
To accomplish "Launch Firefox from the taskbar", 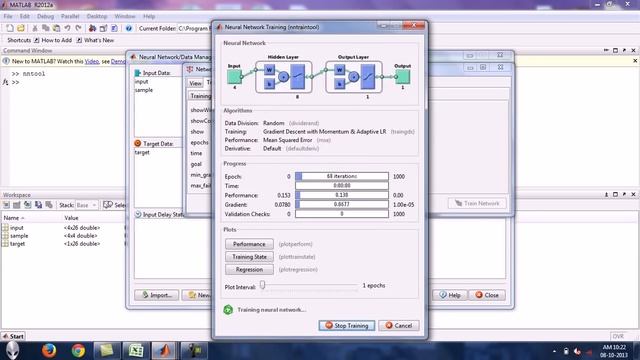I will point(49,351).
